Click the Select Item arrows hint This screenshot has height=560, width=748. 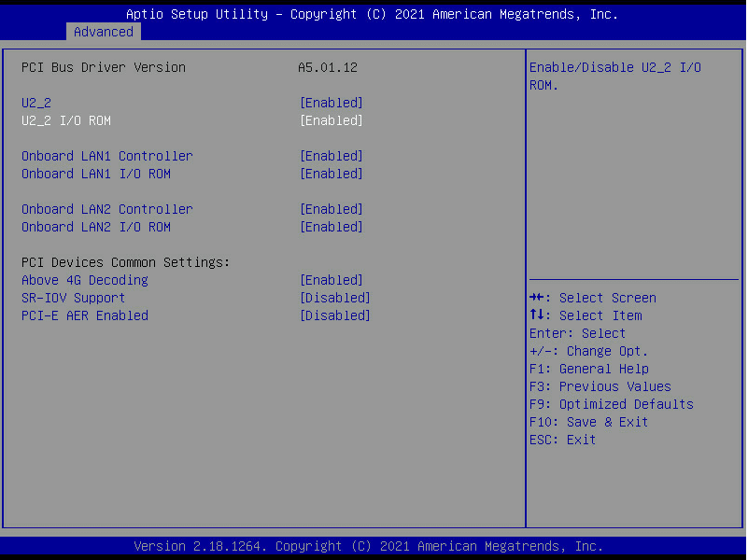click(586, 315)
